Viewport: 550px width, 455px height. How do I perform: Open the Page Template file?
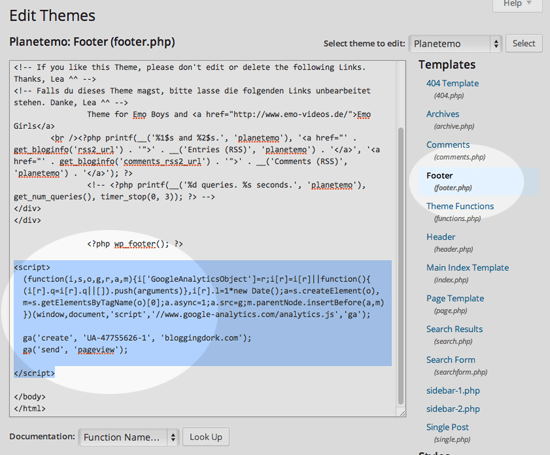(x=455, y=299)
